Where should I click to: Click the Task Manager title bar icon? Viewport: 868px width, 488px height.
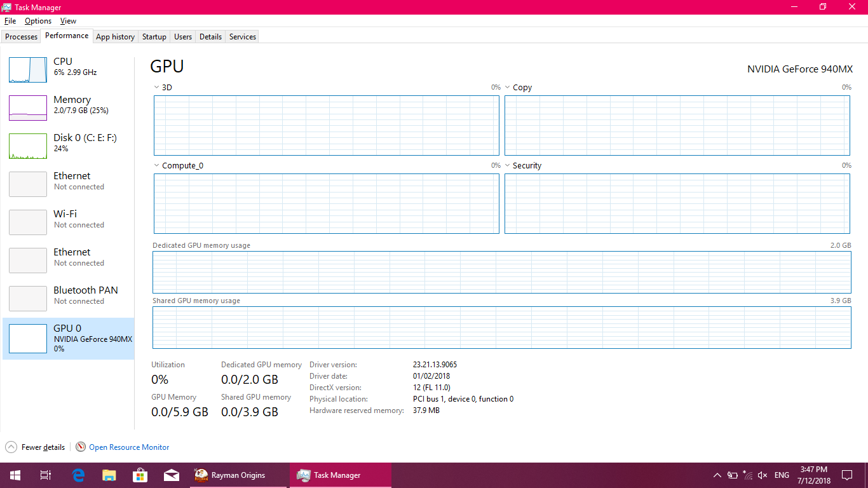click(7, 7)
